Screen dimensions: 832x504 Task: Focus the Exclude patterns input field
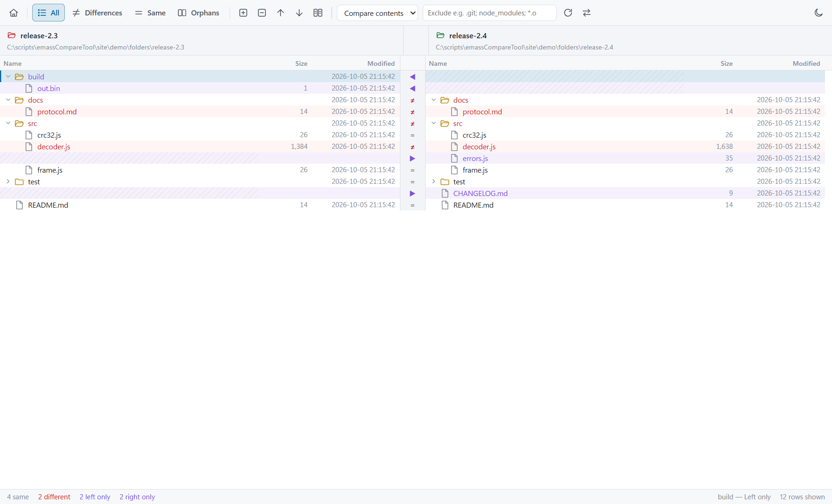[489, 13]
